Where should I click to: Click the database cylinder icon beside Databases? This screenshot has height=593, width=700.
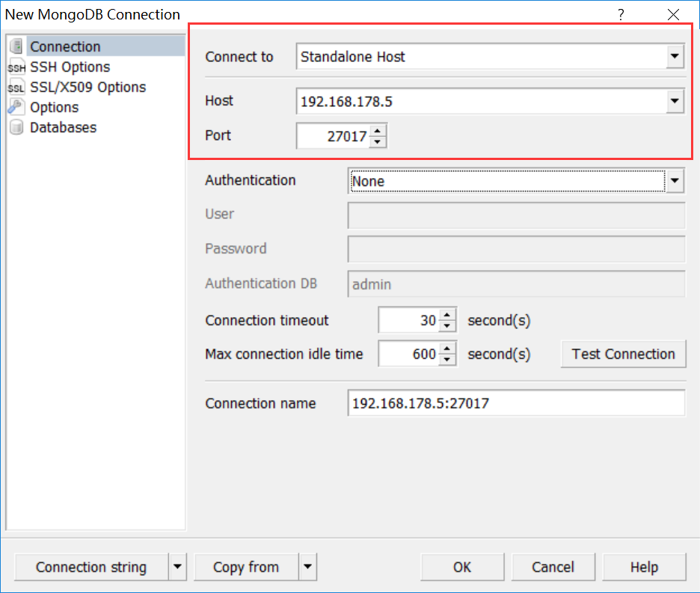(x=16, y=127)
